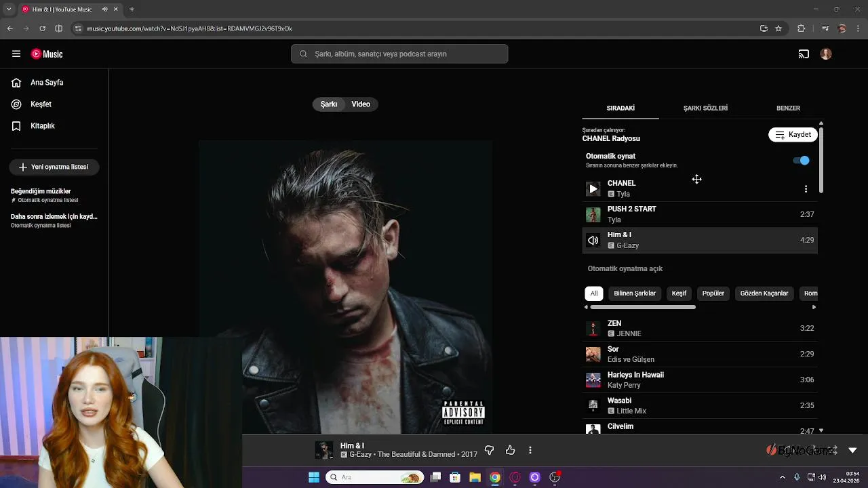Select Keşif filter chip
Image resolution: width=868 pixels, height=488 pixels.
679,293
